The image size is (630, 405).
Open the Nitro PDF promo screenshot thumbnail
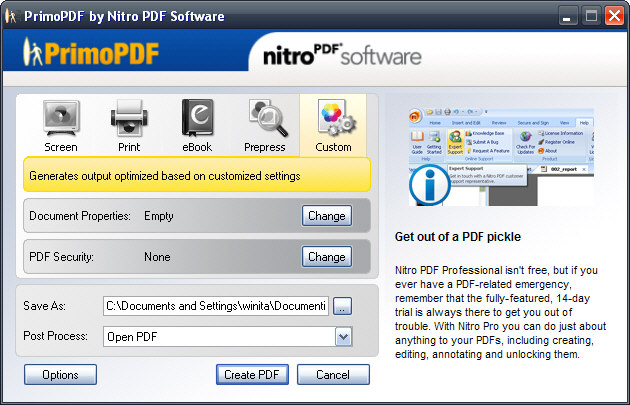[x=501, y=157]
